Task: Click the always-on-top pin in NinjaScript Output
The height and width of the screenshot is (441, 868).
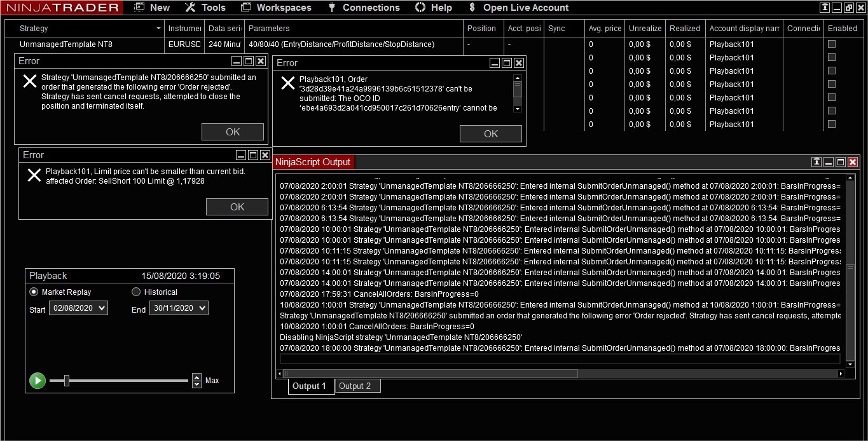Action: pyautogui.click(x=816, y=162)
